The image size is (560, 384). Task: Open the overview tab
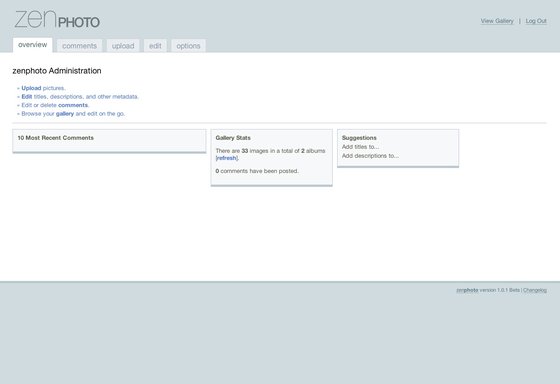pyautogui.click(x=32, y=45)
